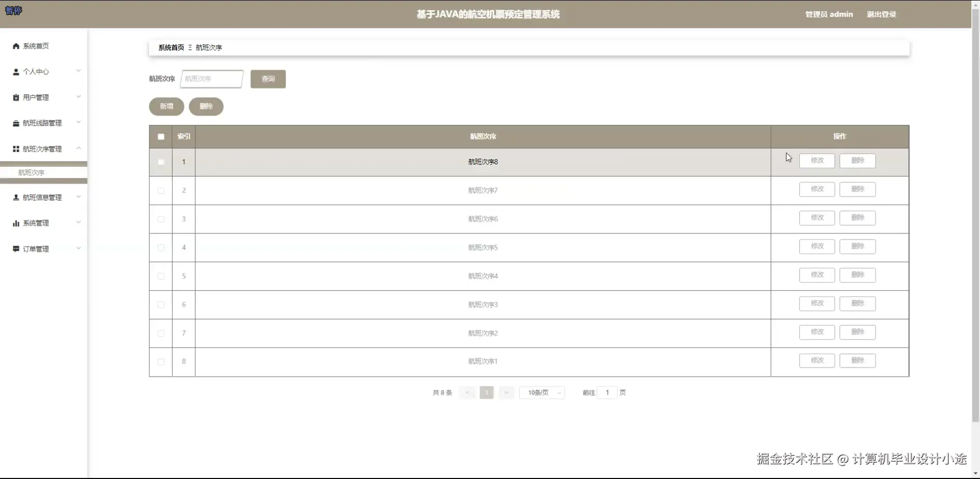The width and height of the screenshot is (980, 479).
Task: Click the 删除 batch delete button
Action: 206,106
